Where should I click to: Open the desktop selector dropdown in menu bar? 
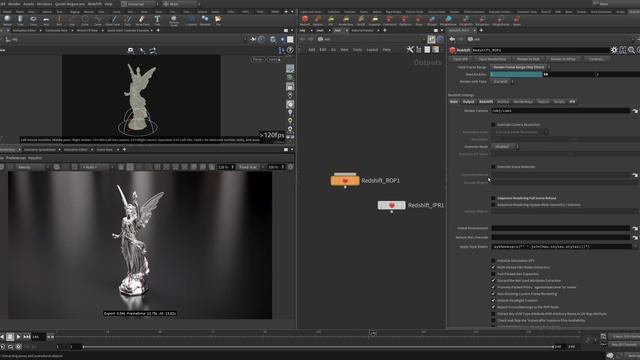[140, 4]
